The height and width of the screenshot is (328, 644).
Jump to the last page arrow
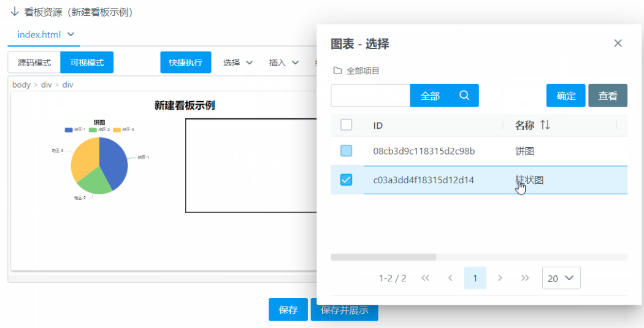click(525, 278)
